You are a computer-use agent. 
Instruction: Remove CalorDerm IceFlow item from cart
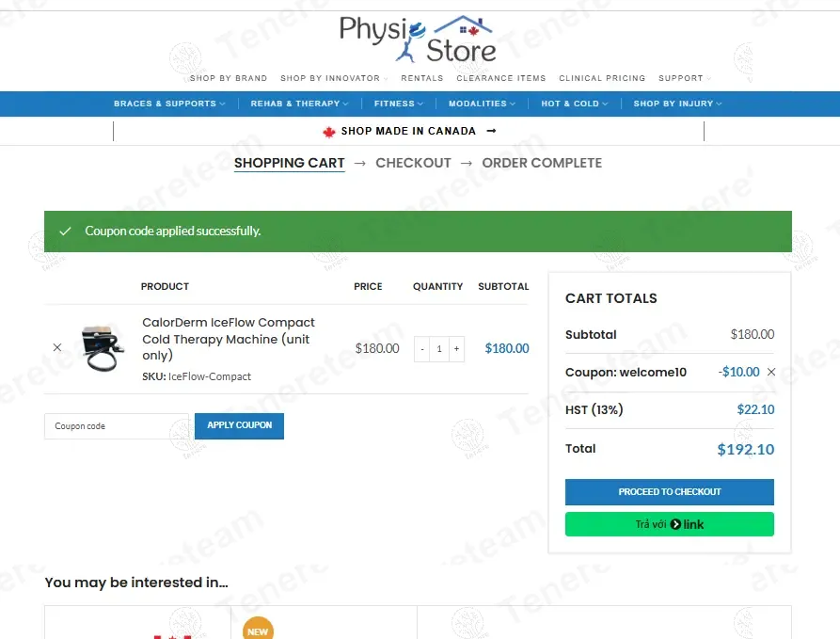coord(57,347)
